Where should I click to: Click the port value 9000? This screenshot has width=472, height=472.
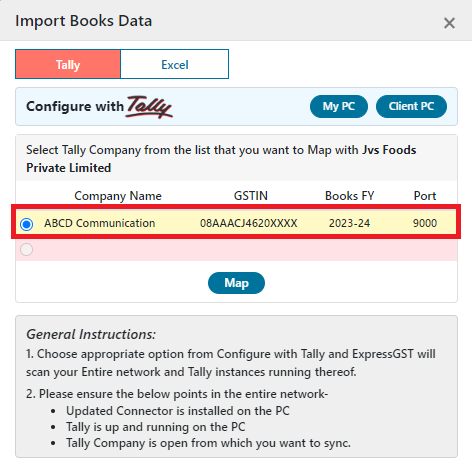point(425,223)
